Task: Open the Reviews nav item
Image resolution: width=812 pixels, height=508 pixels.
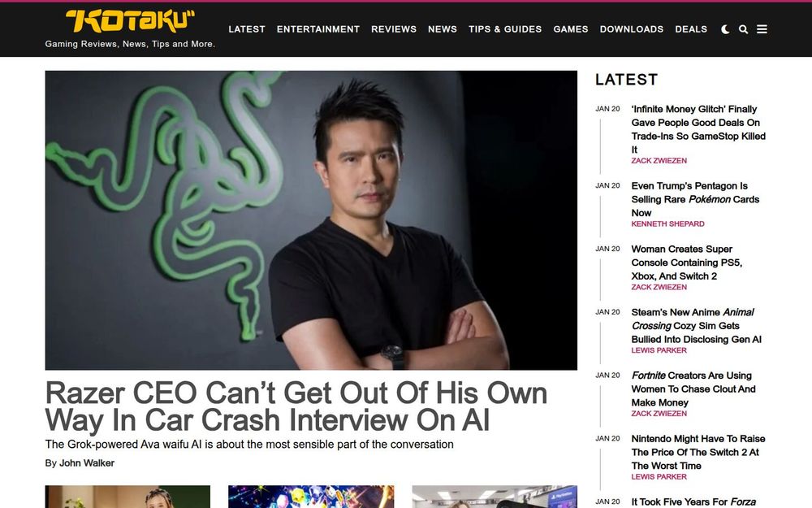Action: 394,29
